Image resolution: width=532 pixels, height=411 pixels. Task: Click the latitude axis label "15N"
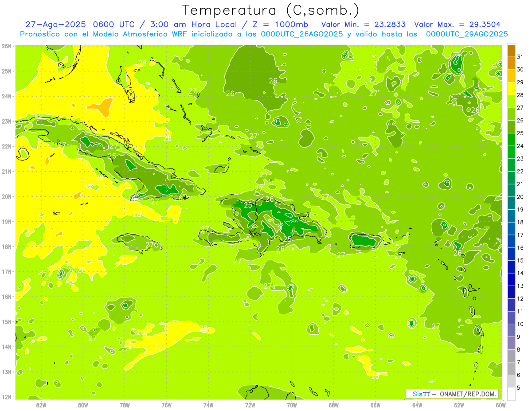click(x=7, y=321)
